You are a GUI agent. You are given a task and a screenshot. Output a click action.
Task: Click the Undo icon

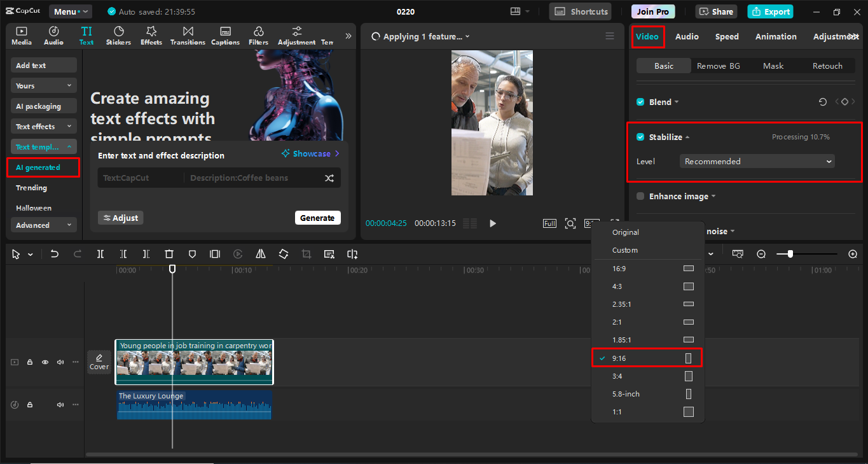click(54, 253)
